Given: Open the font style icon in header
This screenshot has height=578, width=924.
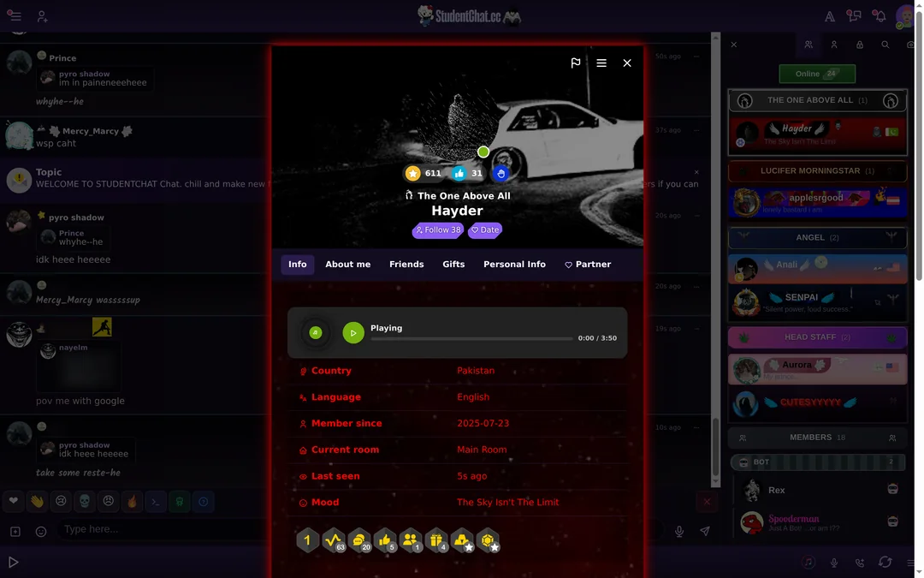Looking at the screenshot, I should (829, 16).
